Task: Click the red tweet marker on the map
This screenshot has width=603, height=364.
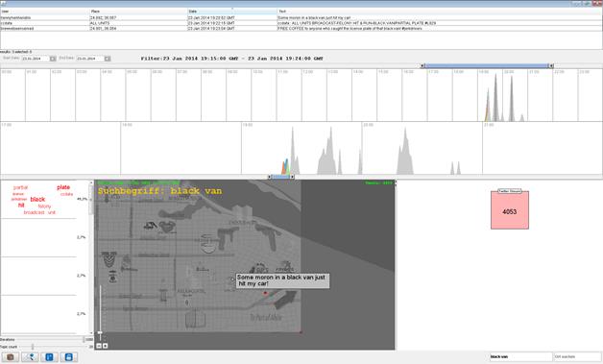Action: click(265, 293)
